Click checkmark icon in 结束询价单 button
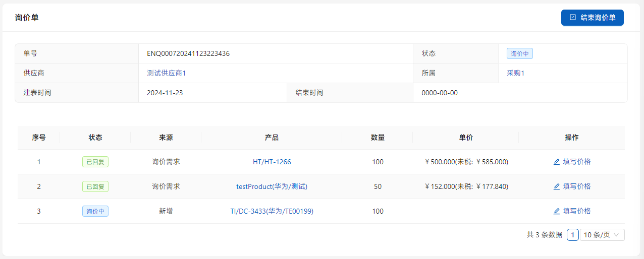Screen dimensions: 644x259 [573, 18]
